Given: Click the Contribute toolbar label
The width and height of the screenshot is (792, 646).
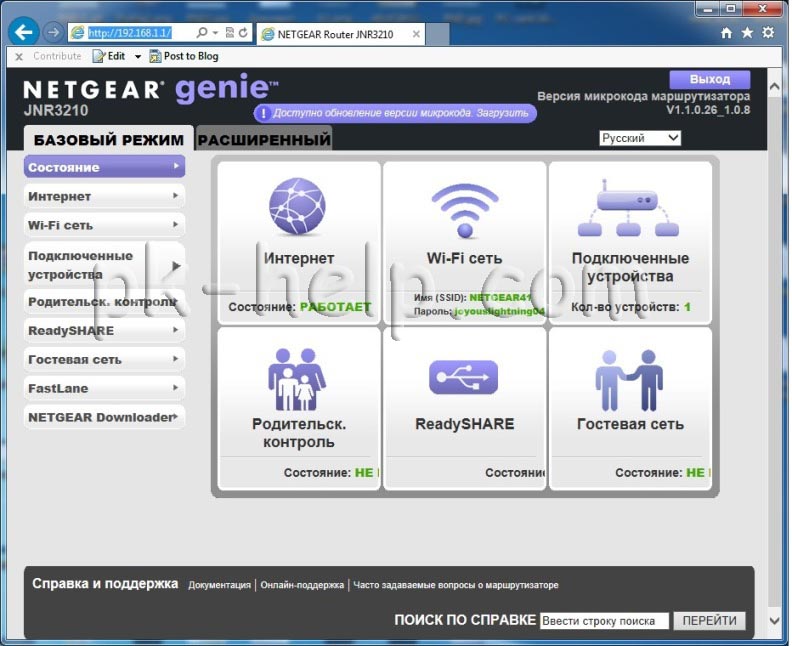Looking at the screenshot, I should point(57,56).
